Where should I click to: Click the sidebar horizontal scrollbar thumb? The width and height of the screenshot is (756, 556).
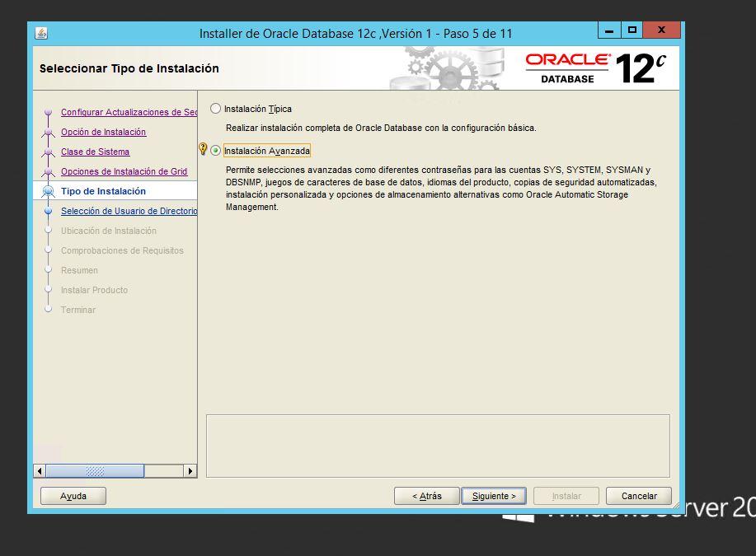[x=95, y=470]
